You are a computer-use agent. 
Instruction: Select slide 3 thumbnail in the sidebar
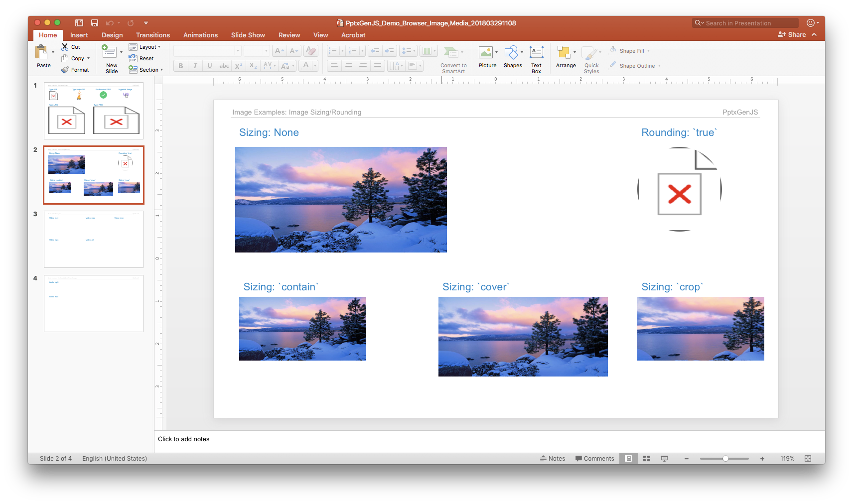coord(93,239)
